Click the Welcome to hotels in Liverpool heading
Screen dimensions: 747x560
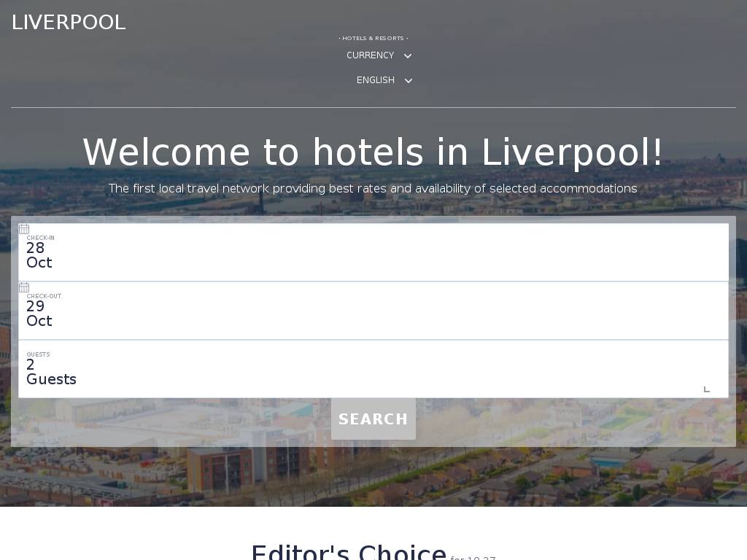tap(373, 152)
